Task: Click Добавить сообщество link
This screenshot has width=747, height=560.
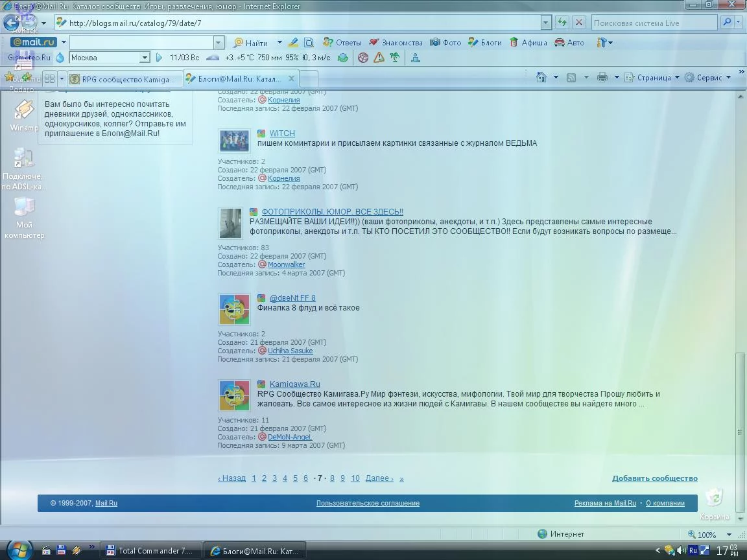Action: 654,478
